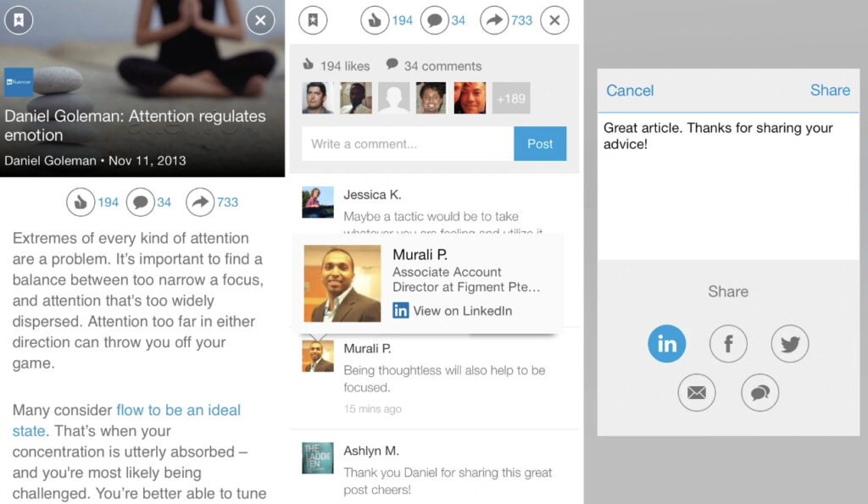Tap the bookmark icon in the comments panel header
This screenshot has width=868, height=504.
tap(313, 20)
